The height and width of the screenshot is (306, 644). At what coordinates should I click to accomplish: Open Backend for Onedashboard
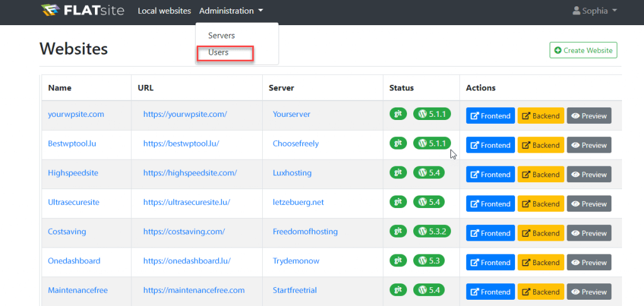[541, 263]
